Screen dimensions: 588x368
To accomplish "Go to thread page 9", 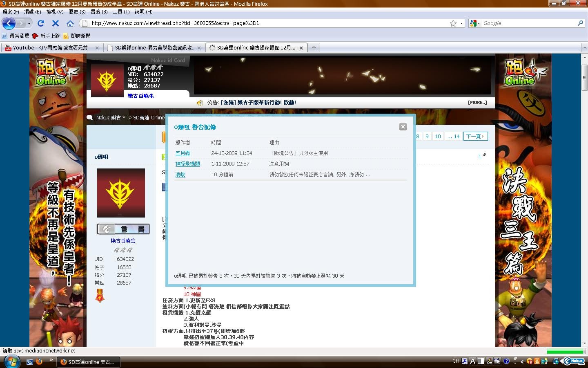I will click(427, 136).
